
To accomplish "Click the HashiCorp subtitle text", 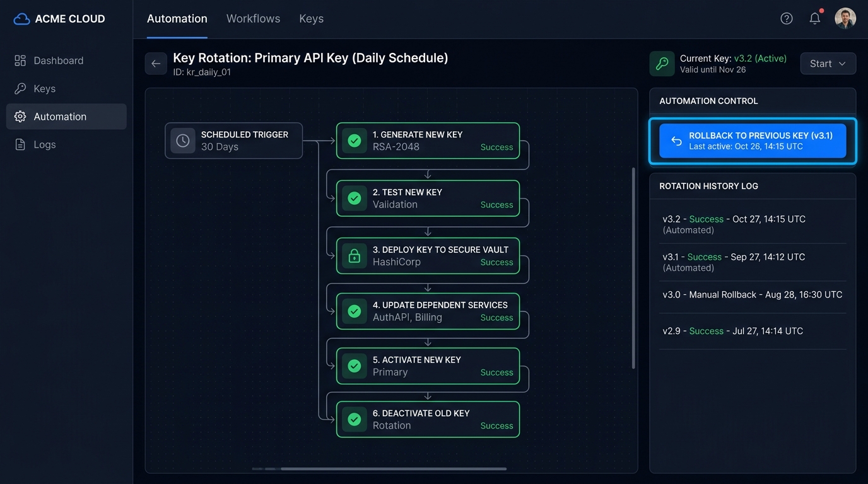I will (397, 262).
